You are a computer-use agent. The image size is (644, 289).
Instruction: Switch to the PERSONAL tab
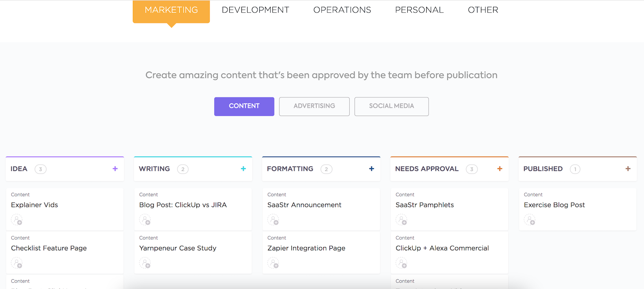(x=419, y=10)
